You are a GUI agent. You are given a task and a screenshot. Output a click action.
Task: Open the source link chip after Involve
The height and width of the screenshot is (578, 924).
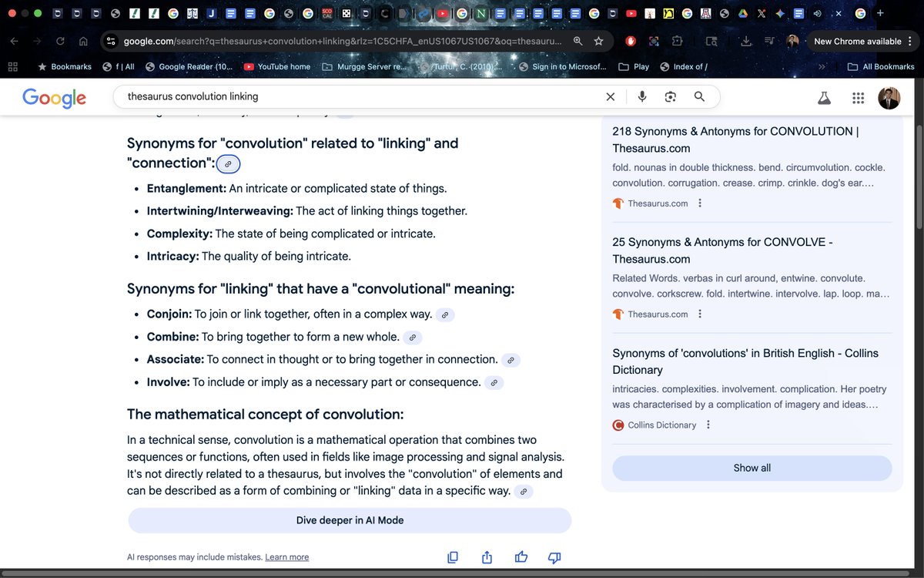(494, 382)
